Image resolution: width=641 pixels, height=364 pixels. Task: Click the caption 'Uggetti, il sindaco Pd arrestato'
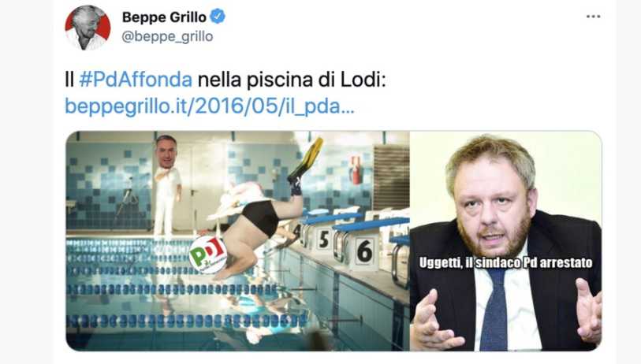click(505, 262)
